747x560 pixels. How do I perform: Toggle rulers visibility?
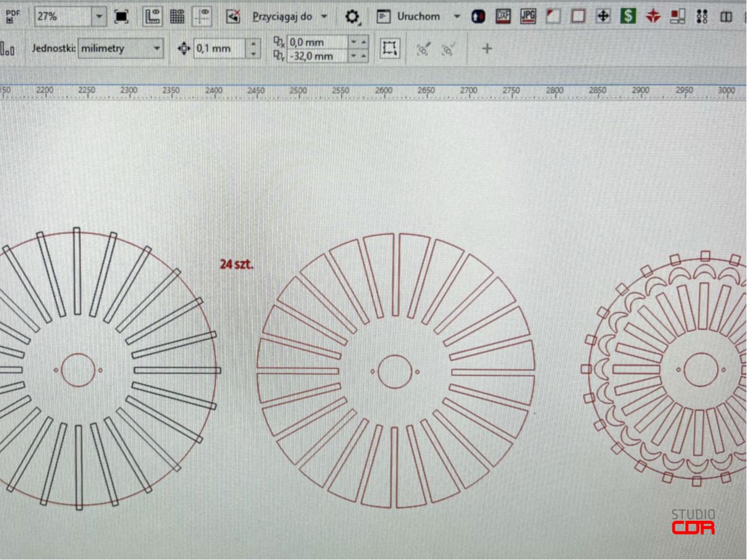(152, 17)
